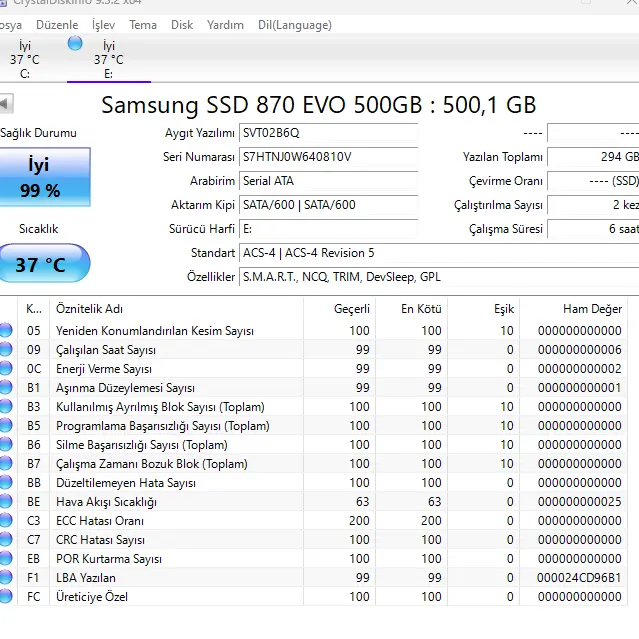Select "Enerji Verme Sayısı" row
The height and width of the screenshot is (639, 639).
tap(313, 369)
